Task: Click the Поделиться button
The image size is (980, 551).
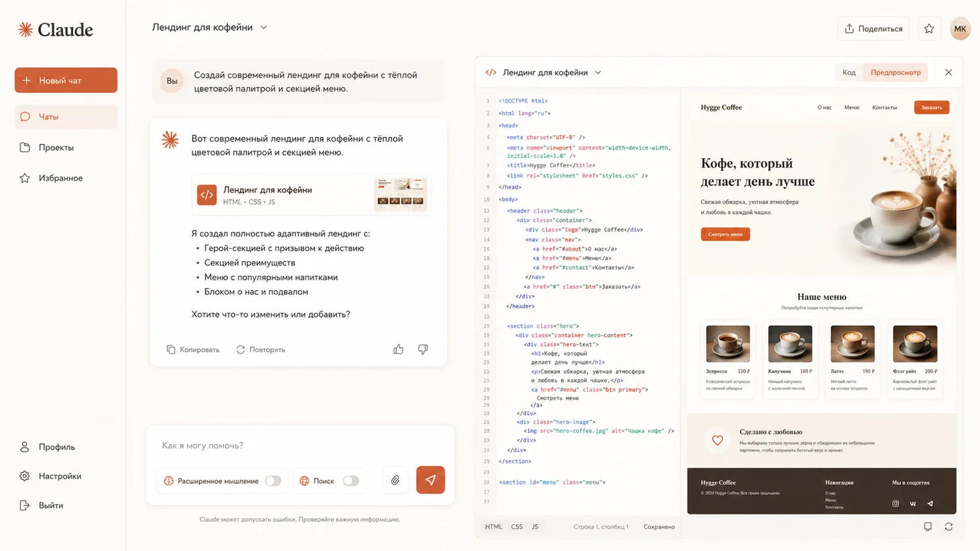Action: [x=874, y=29]
